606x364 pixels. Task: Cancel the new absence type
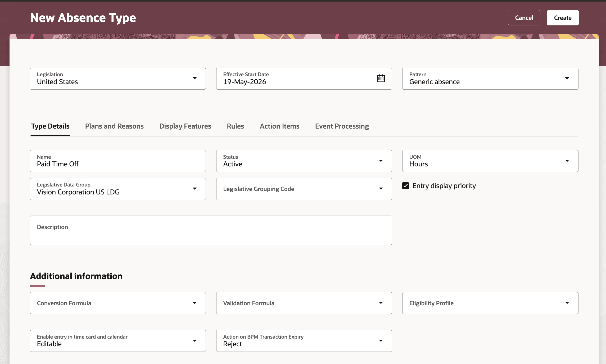pos(524,18)
